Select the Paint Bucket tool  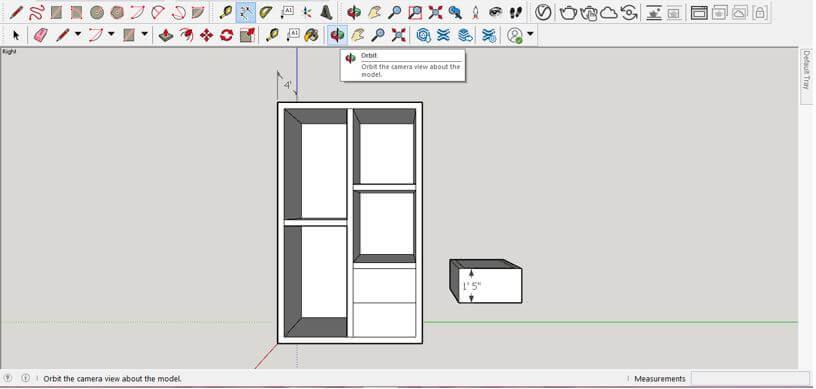tap(311, 35)
